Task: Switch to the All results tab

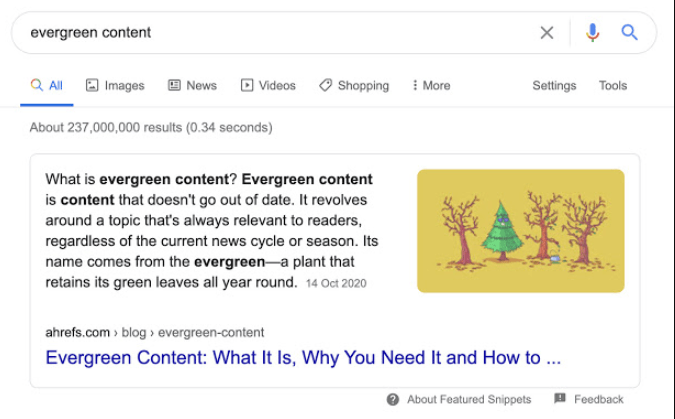Action: click(47, 86)
